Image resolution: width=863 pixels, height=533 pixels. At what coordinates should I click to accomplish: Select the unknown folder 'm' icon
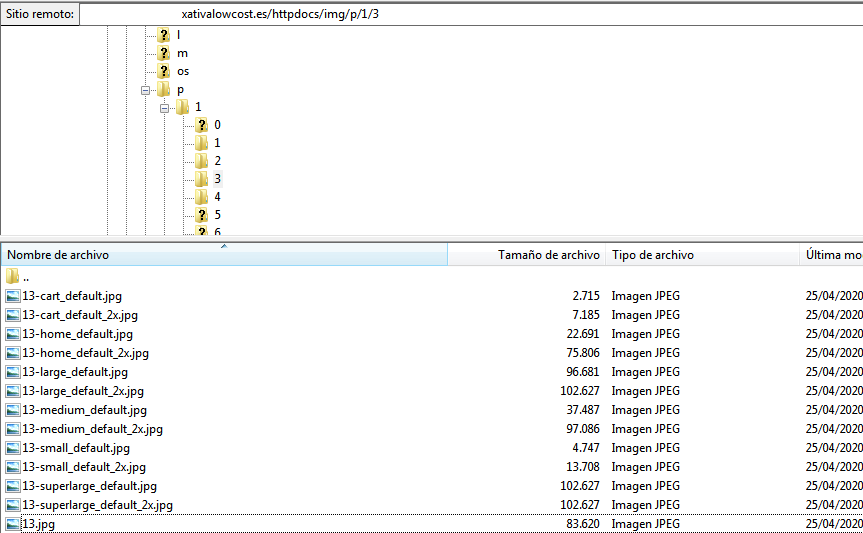coord(163,53)
